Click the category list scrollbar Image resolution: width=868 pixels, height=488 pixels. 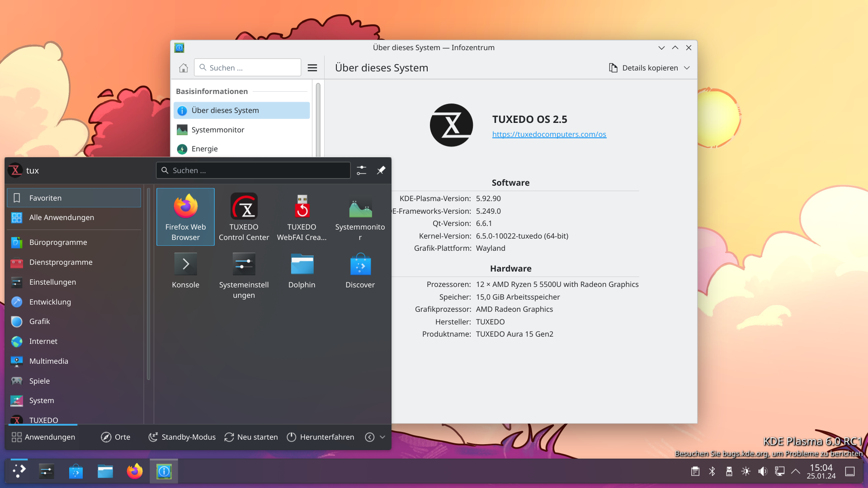click(x=148, y=285)
